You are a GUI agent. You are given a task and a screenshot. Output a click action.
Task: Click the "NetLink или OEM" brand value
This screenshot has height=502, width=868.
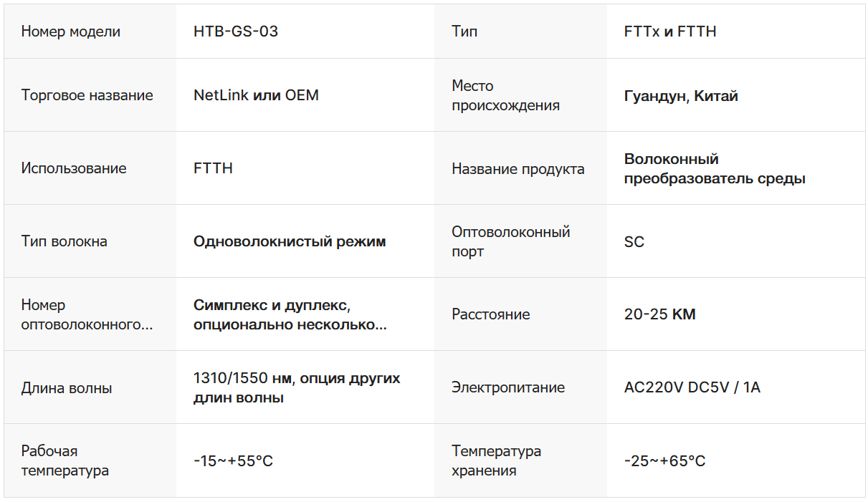(x=256, y=95)
